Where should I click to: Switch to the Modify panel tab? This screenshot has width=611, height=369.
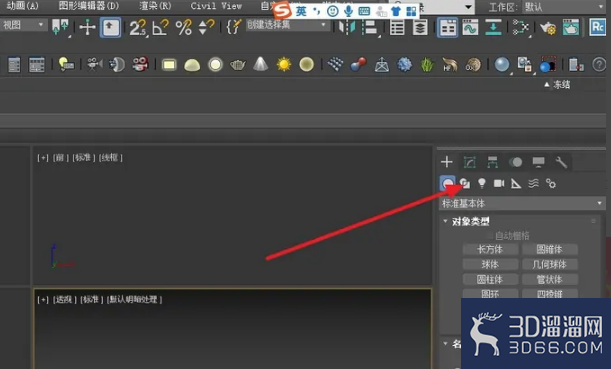[470, 162]
